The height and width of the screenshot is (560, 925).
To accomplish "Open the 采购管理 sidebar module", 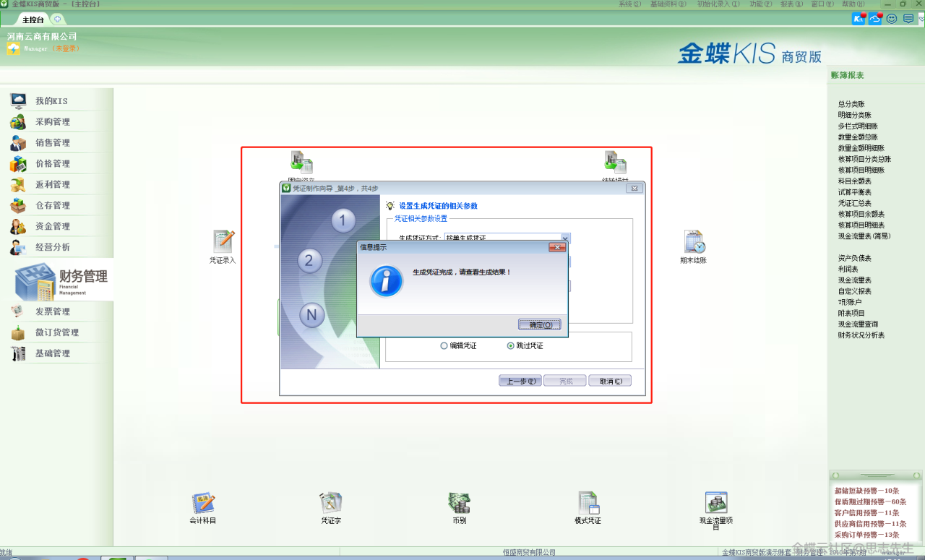I will point(53,122).
